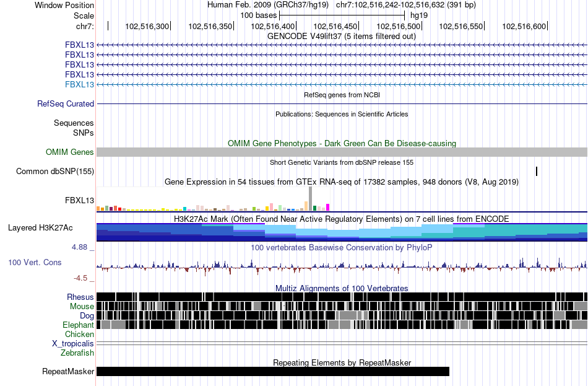This screenshot has height=386, width=588.
Task: Open the RefSeq genes from NCBI title
Action: 342,95
